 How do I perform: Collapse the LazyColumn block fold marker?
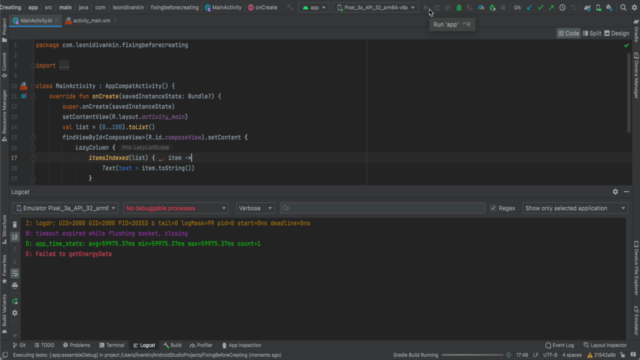tap(33, 148)
